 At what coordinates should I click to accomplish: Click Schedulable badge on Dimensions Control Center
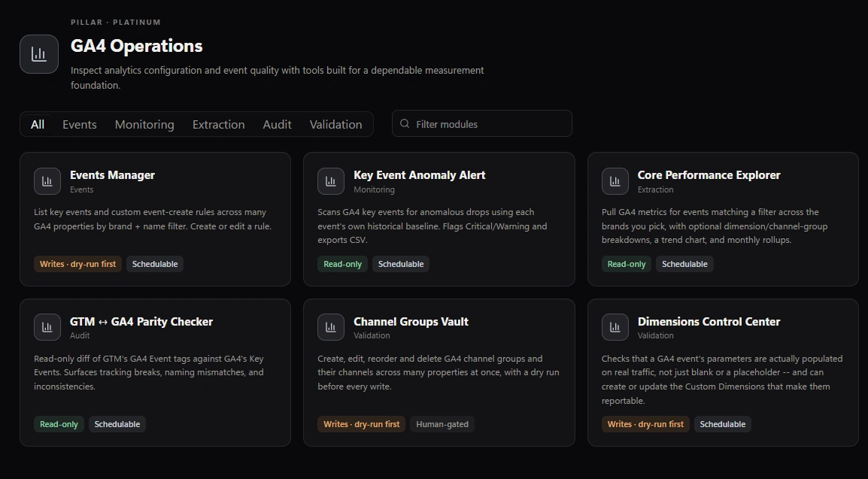tap(722, 424)
